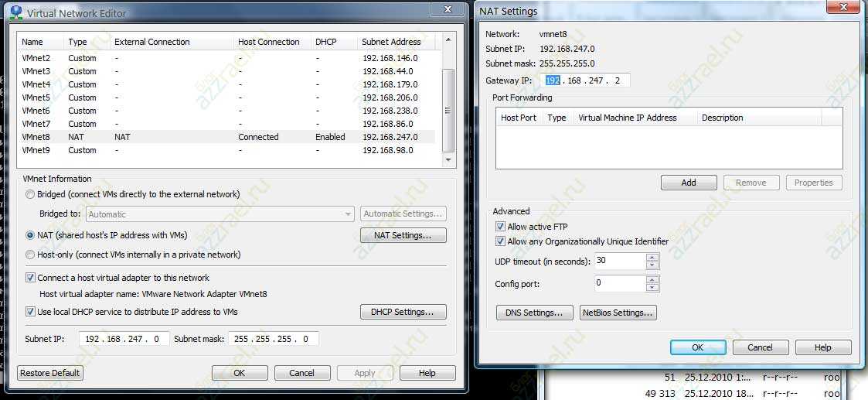Decrease UDP timeout with down arrow
This screenshot has height=400, width=868.
pos(652,265)
